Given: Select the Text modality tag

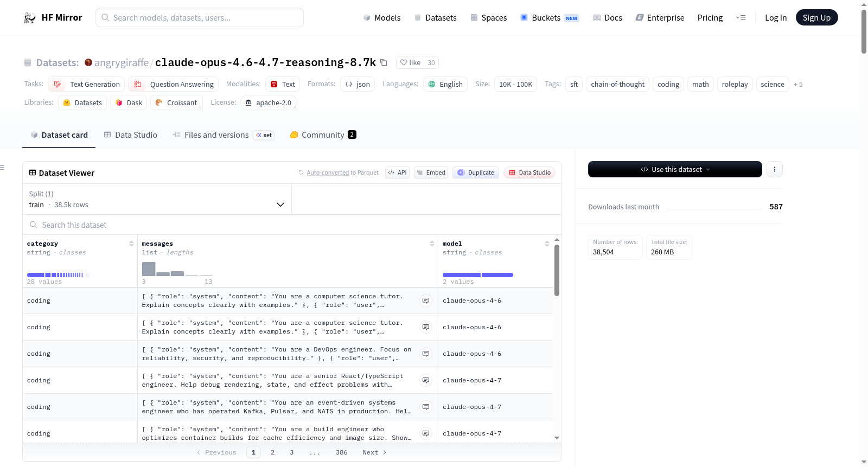Looking at the screenshot, I should [x=283, y=84].
